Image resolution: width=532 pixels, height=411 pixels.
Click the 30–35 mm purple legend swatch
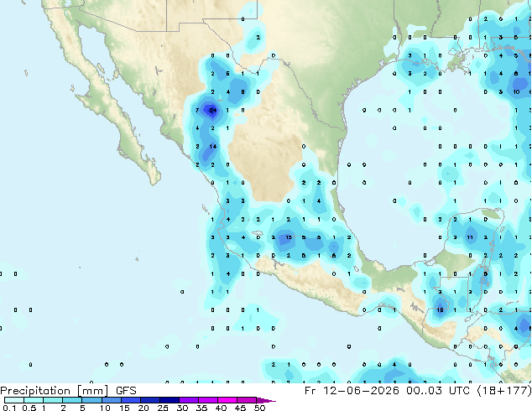pyautogui.click(x=188, y=400)
